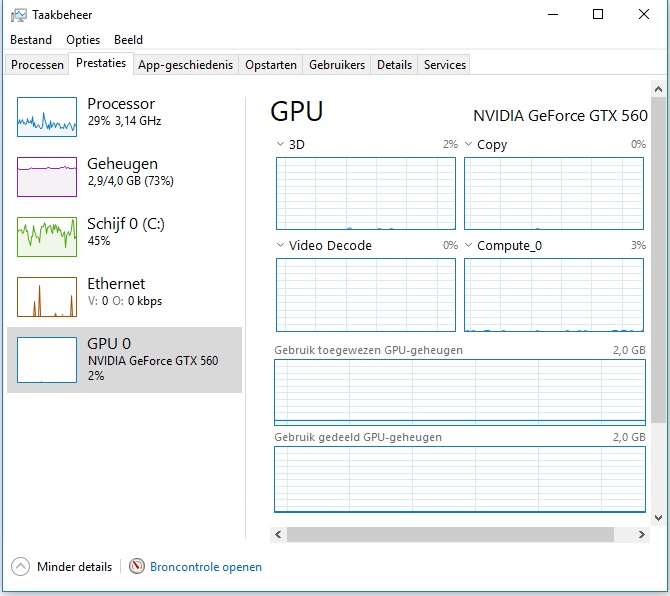Viewport: 670px width, 596px height.
Task: Click the vertical scrollbar down arrow
Action: pyautogui.click(x=658, y=518)
